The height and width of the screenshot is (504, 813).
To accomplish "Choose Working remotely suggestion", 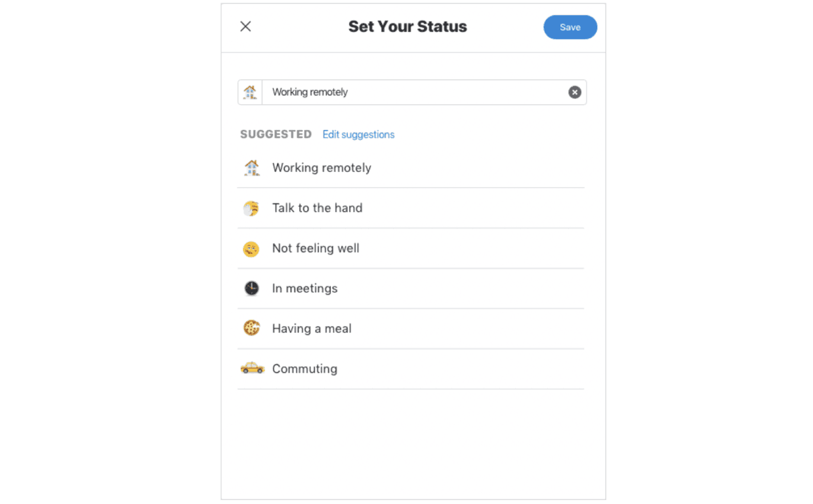I will (x=411, y=168).
